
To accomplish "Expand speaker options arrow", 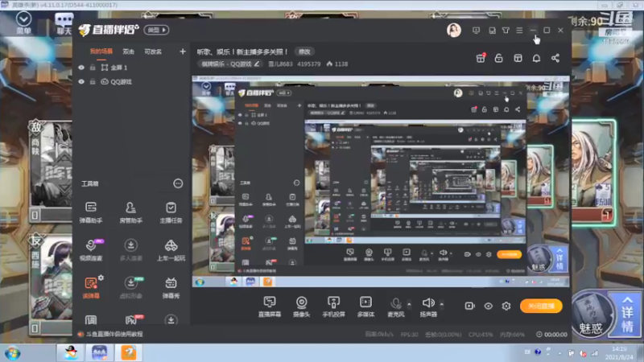I will pos(441,304).
